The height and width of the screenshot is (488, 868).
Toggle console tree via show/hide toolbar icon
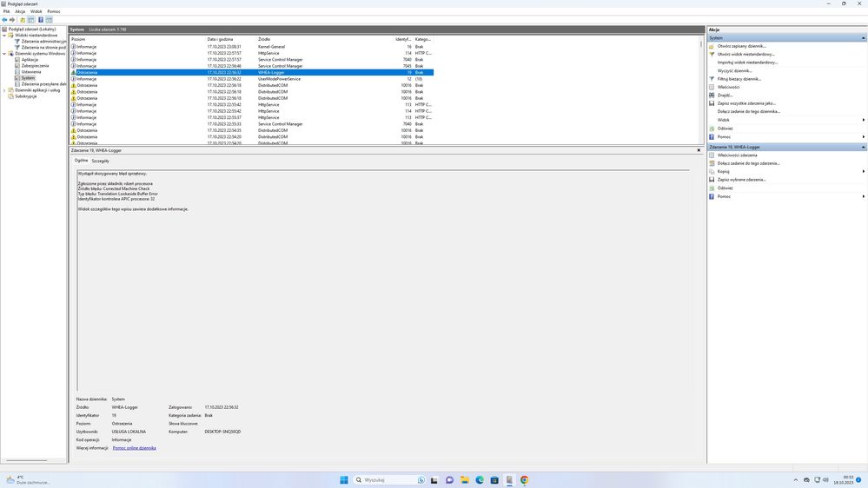pos(31,19)
